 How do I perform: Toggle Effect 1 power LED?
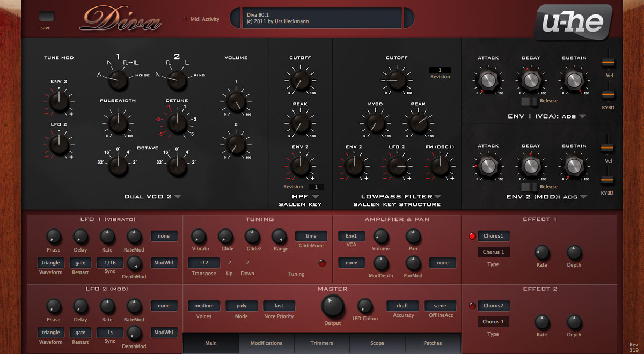pos(472,236)
